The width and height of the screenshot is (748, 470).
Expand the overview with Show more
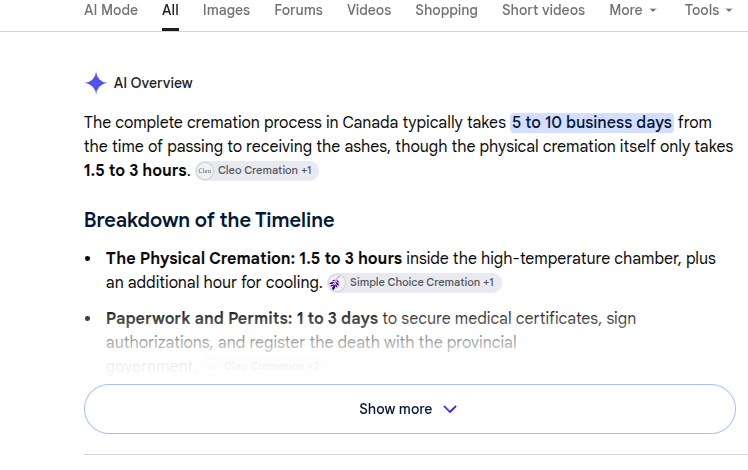(x=410, y=409)
